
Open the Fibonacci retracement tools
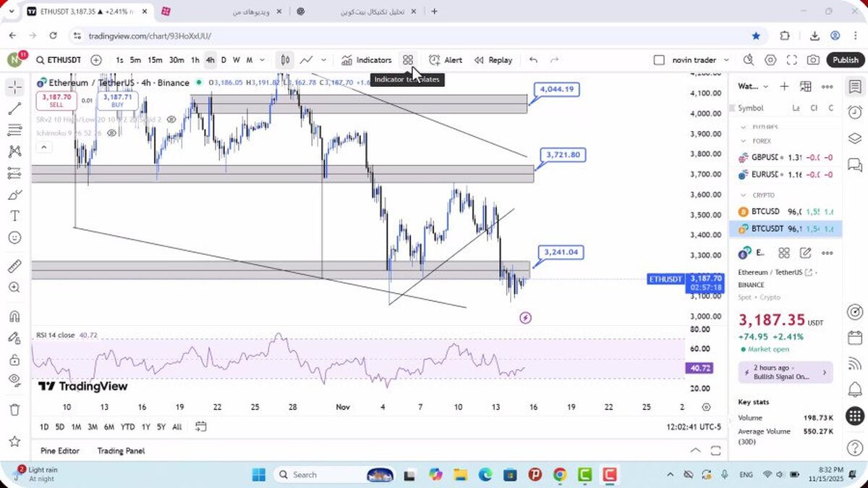point(14,130)
